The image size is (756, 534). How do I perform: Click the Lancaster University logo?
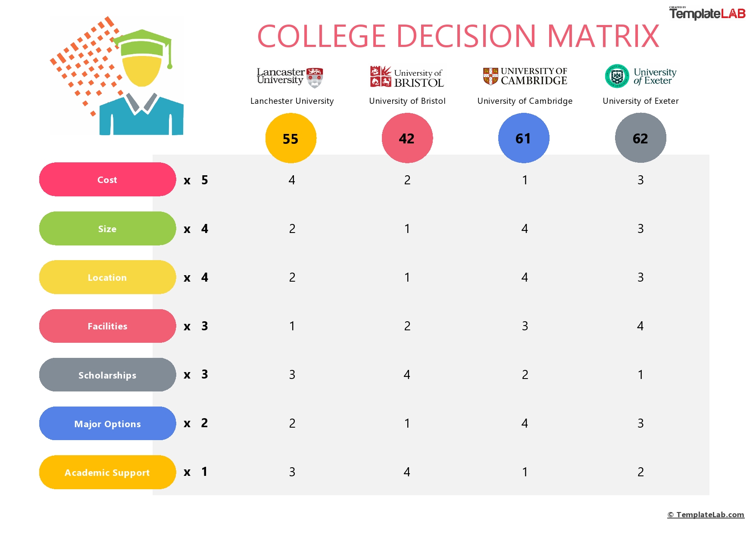[290, 77]
